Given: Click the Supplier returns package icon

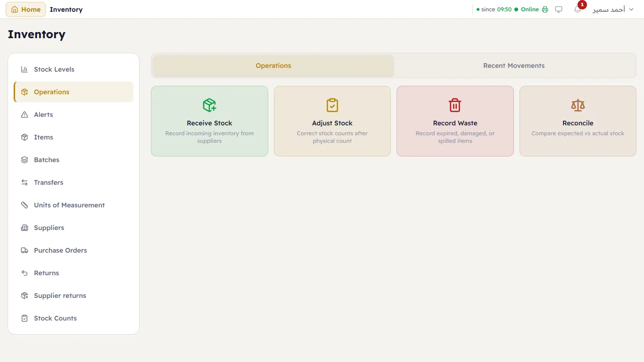Looking at the screenshot, I should point(25,296).
